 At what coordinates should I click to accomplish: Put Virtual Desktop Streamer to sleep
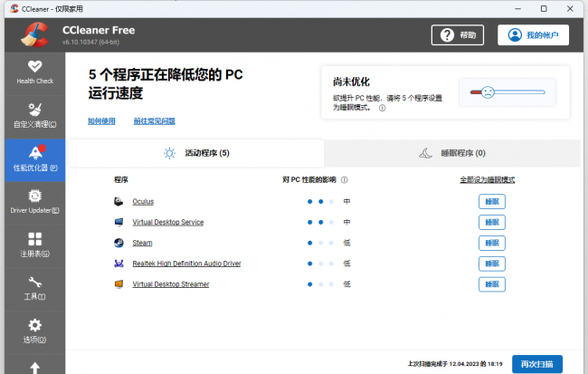(491, 284)
